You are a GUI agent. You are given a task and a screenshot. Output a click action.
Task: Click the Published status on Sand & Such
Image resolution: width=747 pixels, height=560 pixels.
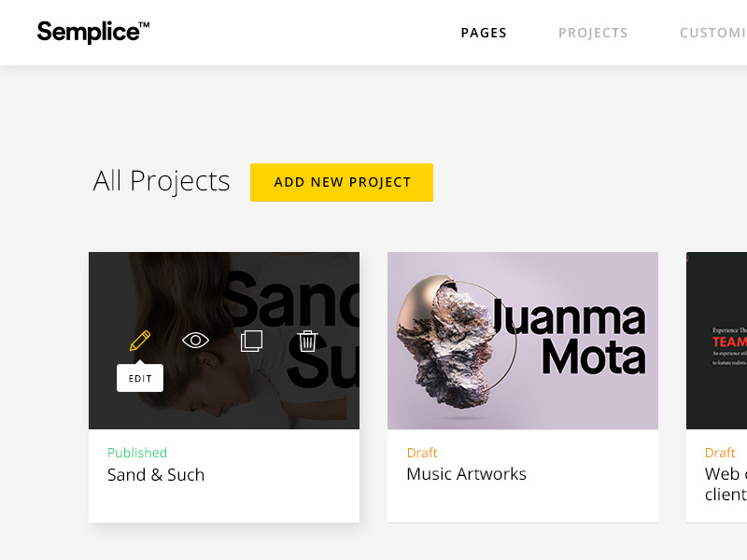(x=137, y=453)
